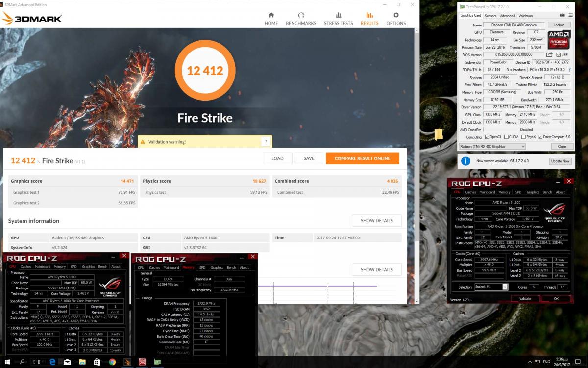Switch to the Advanced tab in GPU-Z
Screen dimensions: 588x368
point(508,16)
